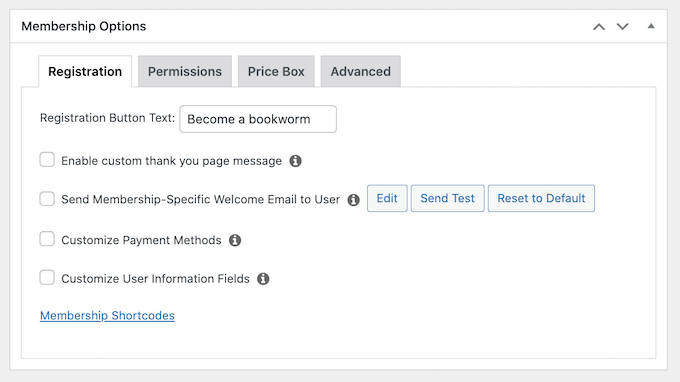Click info icon for custom thank you message

(x=295, y=161)
